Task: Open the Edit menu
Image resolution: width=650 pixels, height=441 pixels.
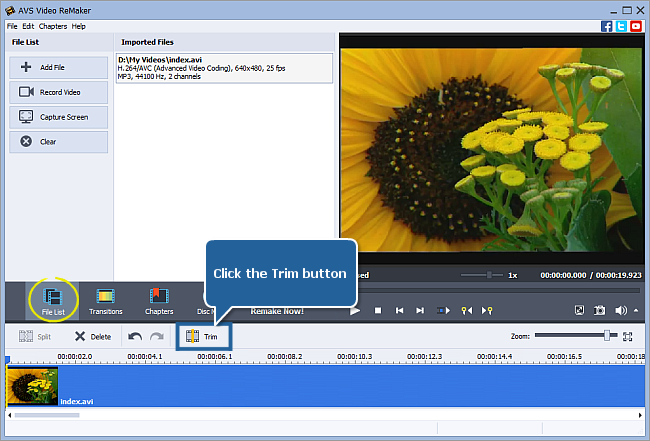Action: [28, 26]
